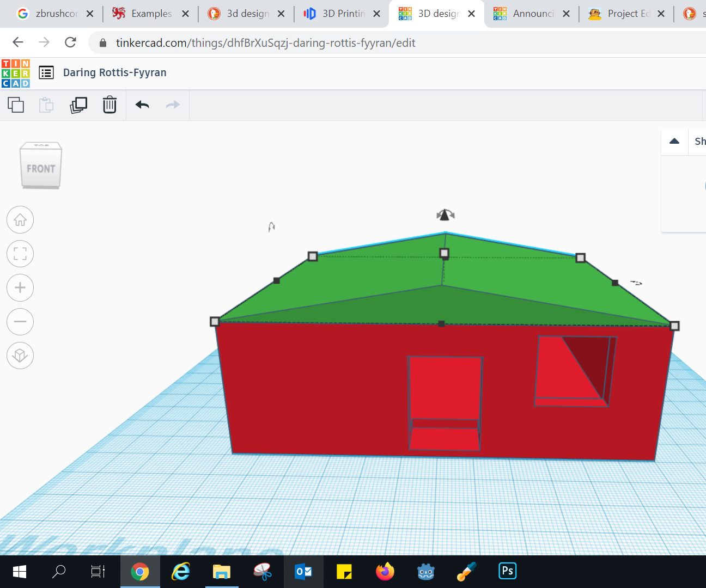Fit the view to the selection
This screenshot has width=706, height=588.
click(x=20, y=254)
